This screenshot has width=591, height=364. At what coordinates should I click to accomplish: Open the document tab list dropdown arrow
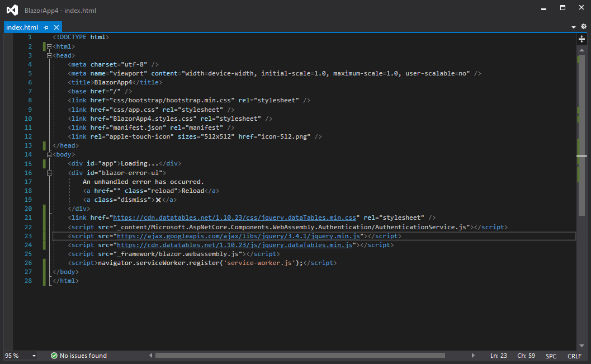coord(574,27)
